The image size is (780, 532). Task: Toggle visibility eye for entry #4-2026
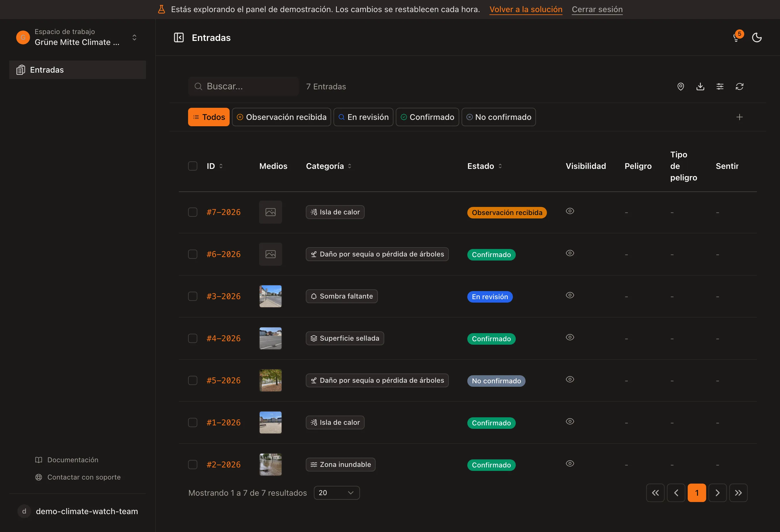tap(570, 337)
